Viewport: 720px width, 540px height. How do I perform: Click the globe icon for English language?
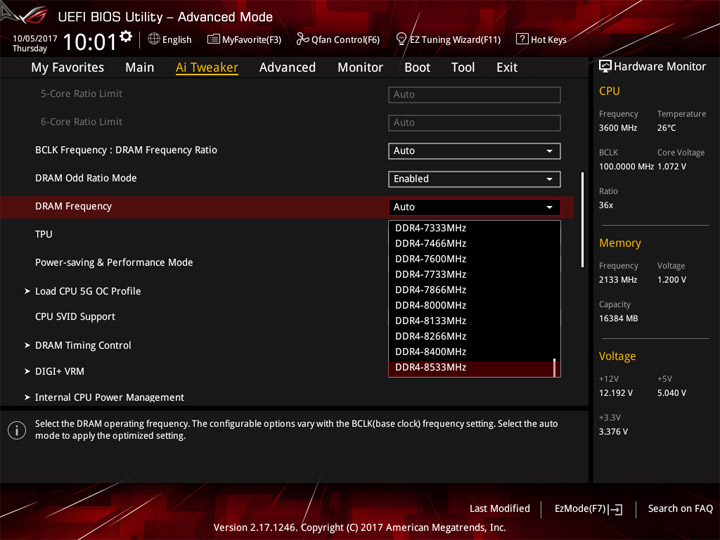pos(154,39)
